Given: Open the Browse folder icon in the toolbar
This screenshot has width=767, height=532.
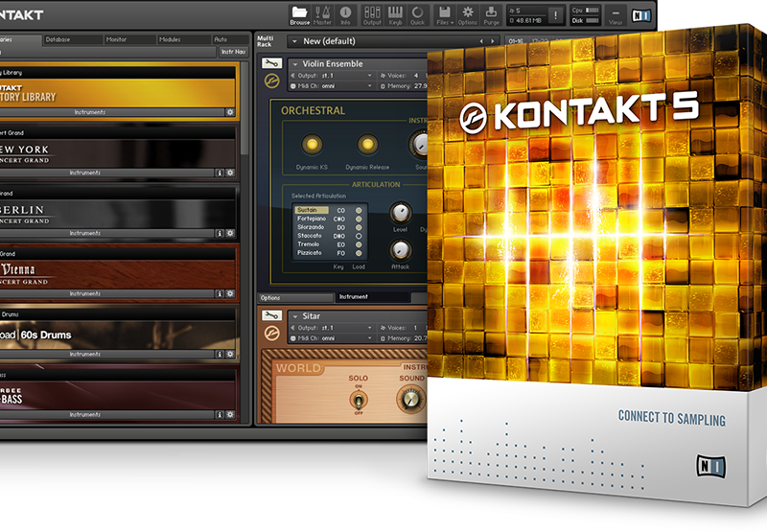Looking at the screenshot, I should click(x=299, y=15).
